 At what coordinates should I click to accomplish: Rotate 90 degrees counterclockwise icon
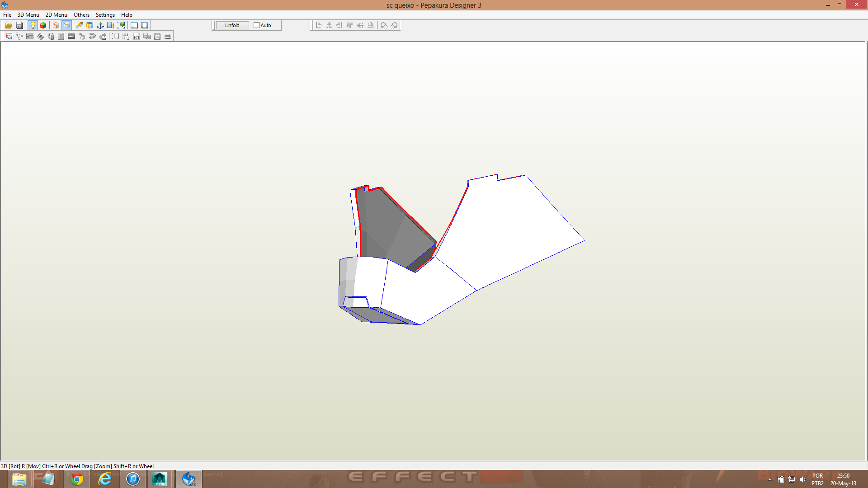384,25
